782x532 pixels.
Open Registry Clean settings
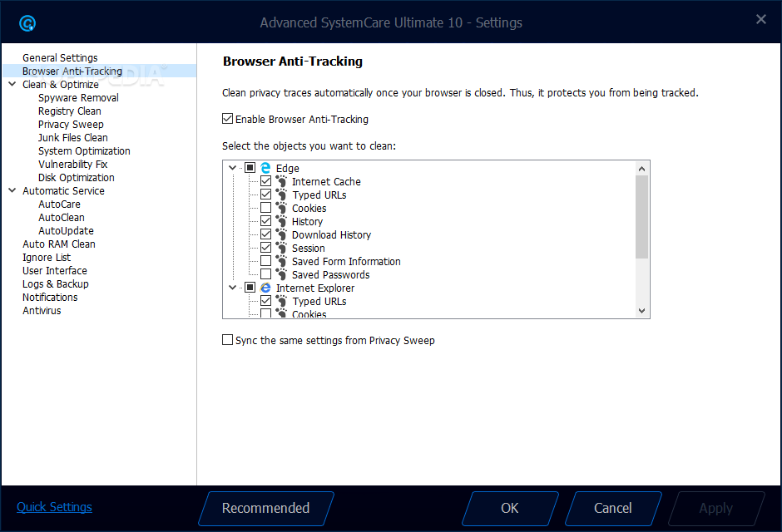click(69, 111)
